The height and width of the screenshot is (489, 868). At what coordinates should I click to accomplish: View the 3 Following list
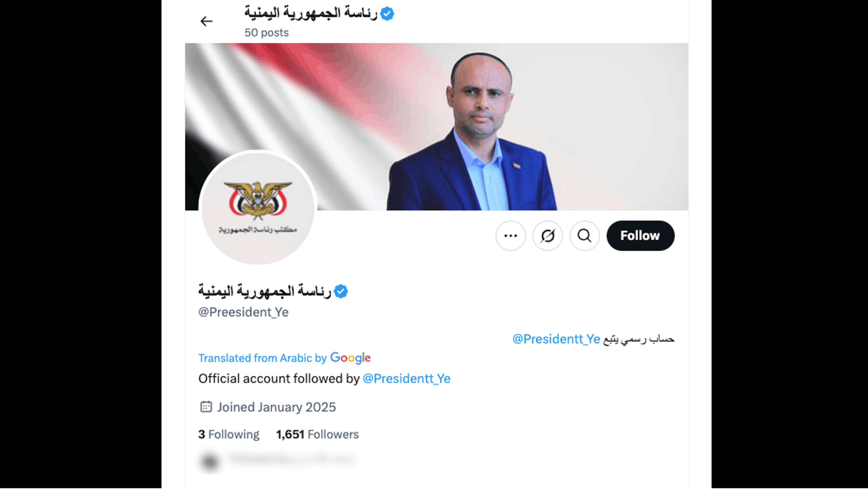[x=229, y=435]
